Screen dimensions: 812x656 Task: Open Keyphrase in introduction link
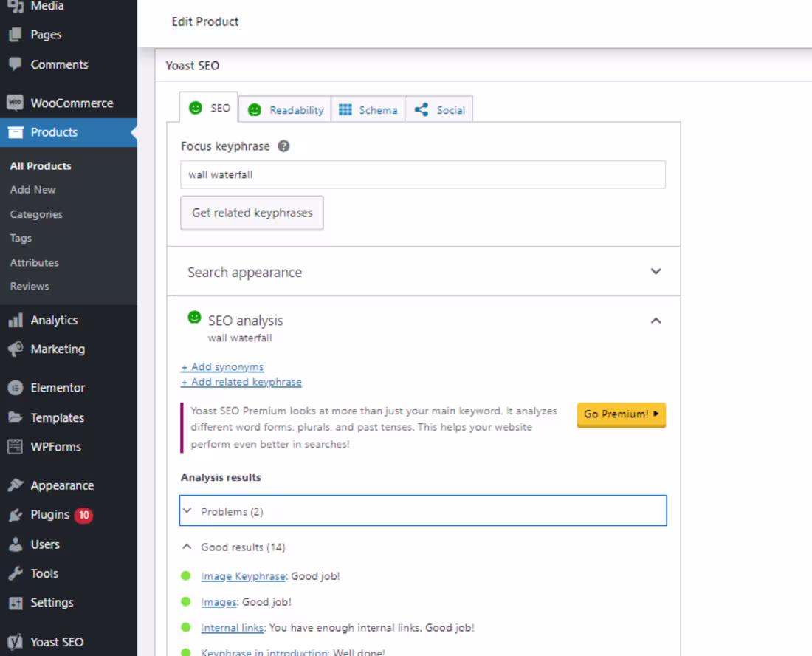(x=264, y=652)
